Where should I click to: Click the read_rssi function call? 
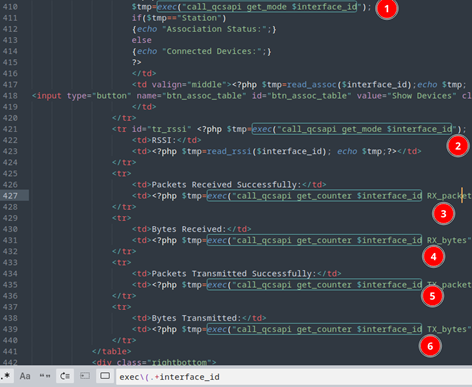click(x=229, y=151)
